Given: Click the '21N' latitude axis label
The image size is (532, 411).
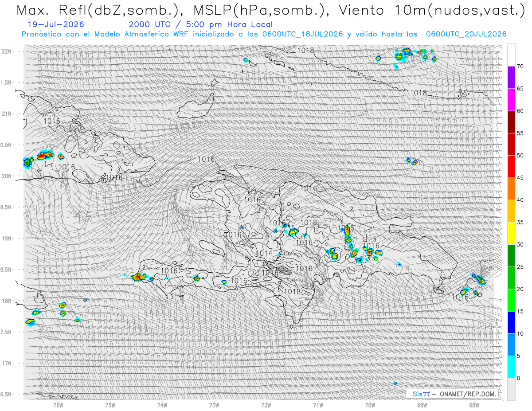Looking at the screenshot, I should (x=7, y=114).
